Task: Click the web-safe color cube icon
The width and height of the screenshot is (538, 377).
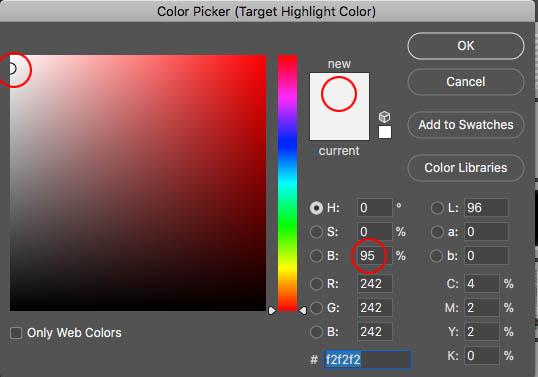Action: 384,117
